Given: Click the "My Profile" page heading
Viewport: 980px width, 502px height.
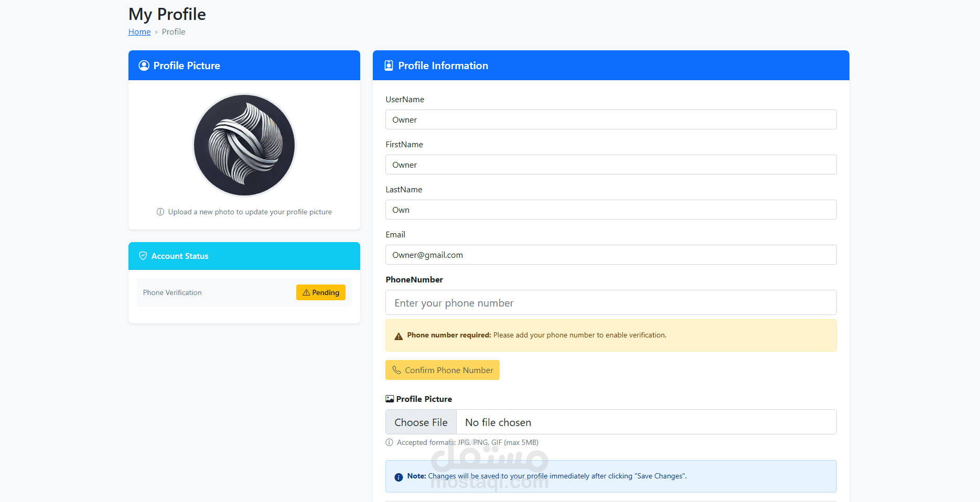Looking at the screenshot, I should (x=167, y=14).
